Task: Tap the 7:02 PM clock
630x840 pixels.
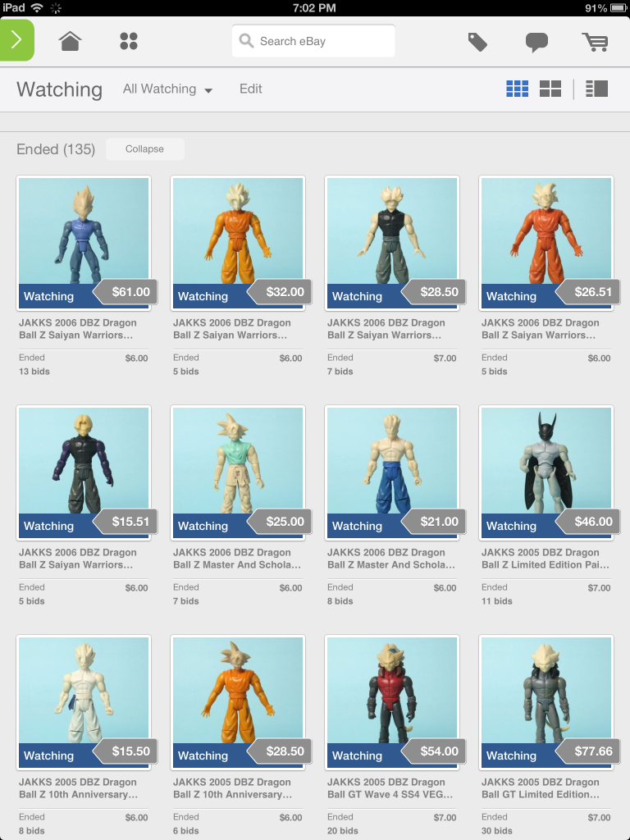Action: 314,7
